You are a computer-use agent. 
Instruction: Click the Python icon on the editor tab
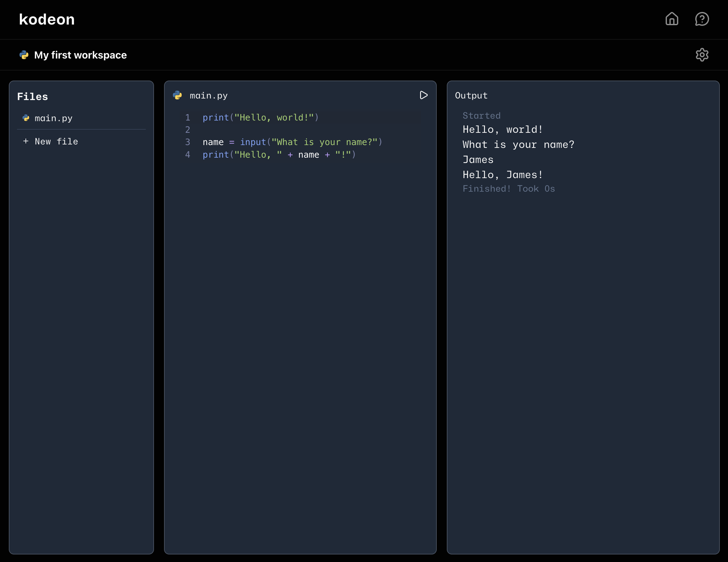tap(177, 95)
